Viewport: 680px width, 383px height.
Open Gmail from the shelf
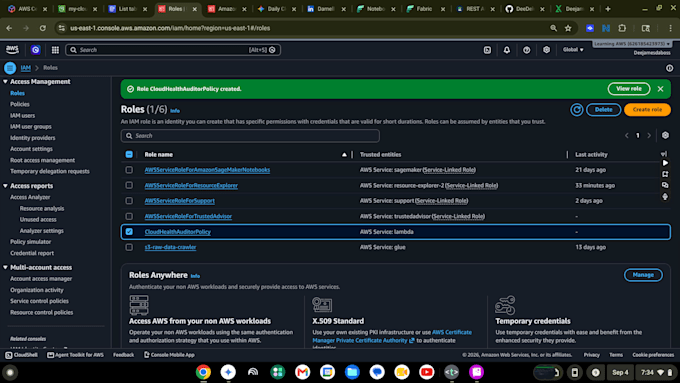pos(302,372)
